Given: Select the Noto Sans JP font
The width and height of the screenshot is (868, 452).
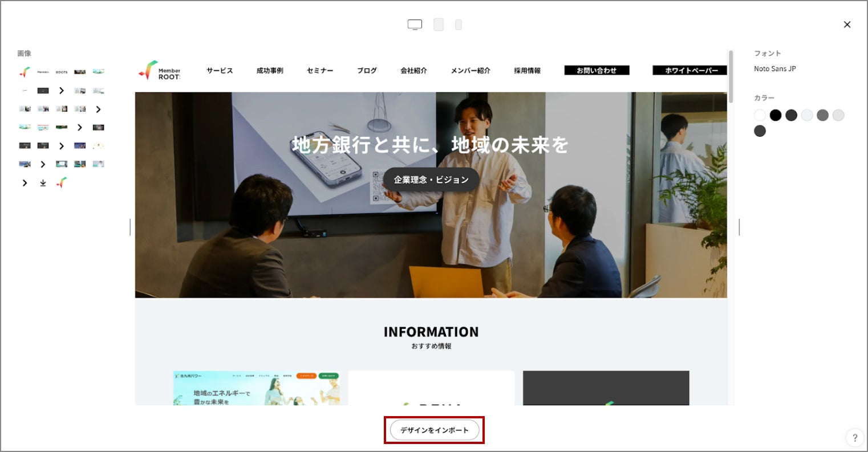Looking at the screenshot, I should pyautogui.click(x=774, y=69).
